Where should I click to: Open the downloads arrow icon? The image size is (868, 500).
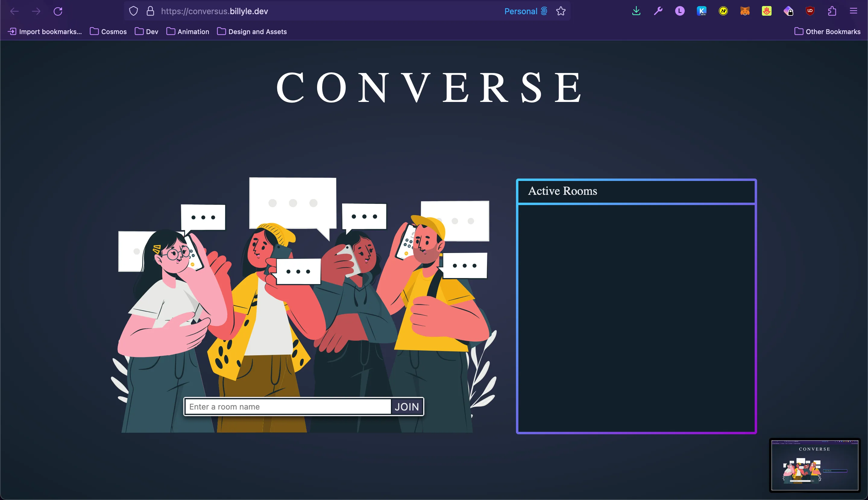coord(636,11)
